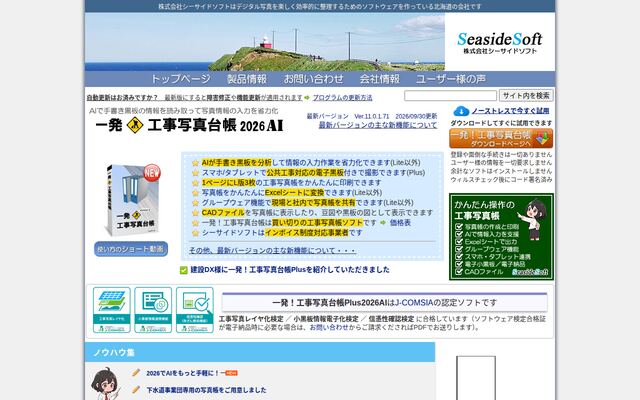Click the pencil icon beside 2026でAI article
Screen dimensions: 640x400
(x=136, y=373)
